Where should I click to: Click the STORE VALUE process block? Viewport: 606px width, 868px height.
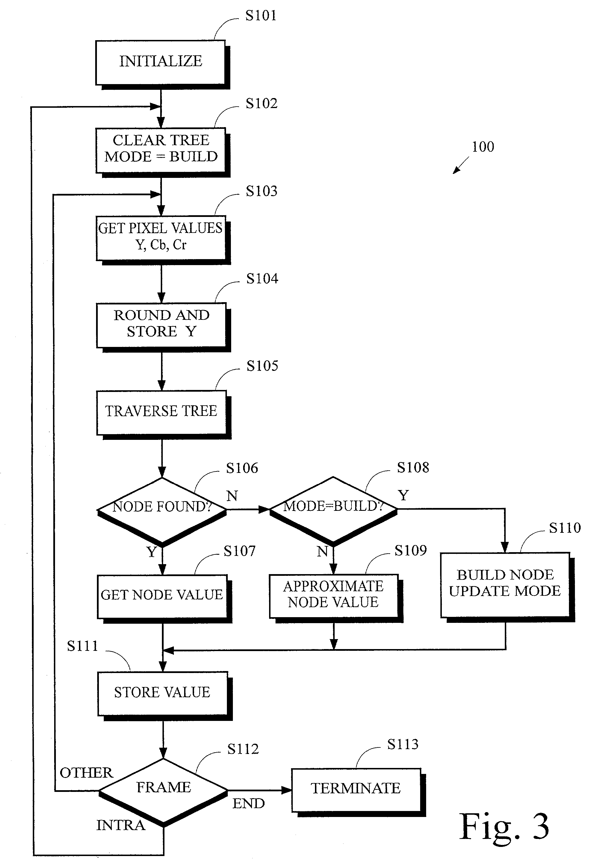pos(179,686)
